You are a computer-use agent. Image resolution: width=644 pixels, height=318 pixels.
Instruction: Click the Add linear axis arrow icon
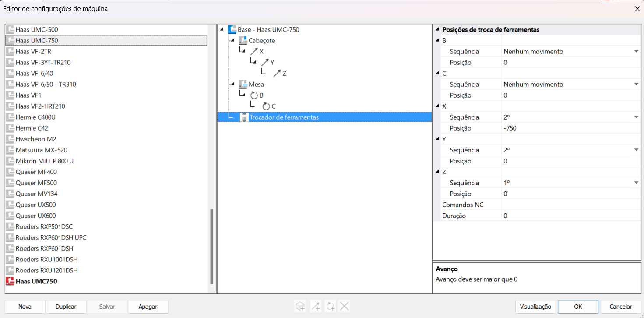pos(316,307)
